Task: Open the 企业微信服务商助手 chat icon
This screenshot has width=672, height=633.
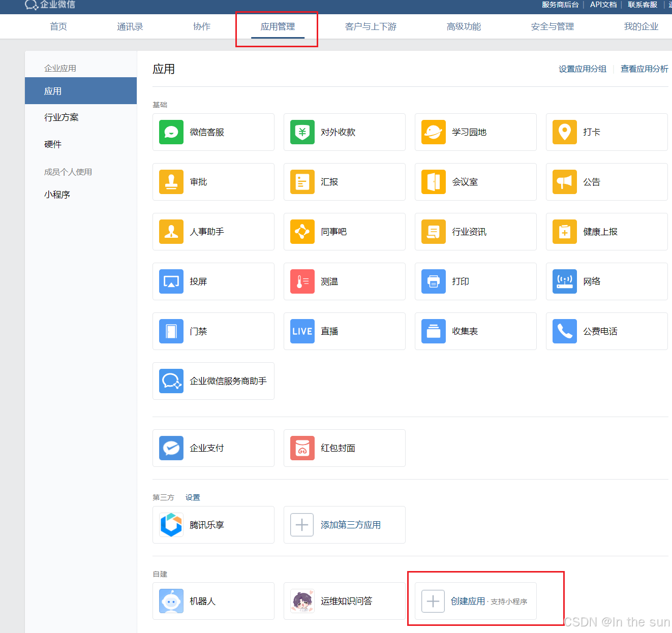Action: (x=171, y=381)
